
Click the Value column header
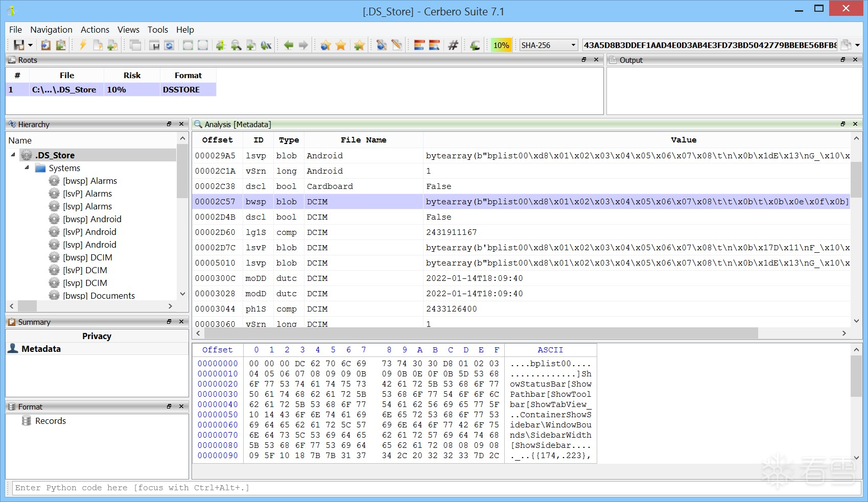pos(683,140)
